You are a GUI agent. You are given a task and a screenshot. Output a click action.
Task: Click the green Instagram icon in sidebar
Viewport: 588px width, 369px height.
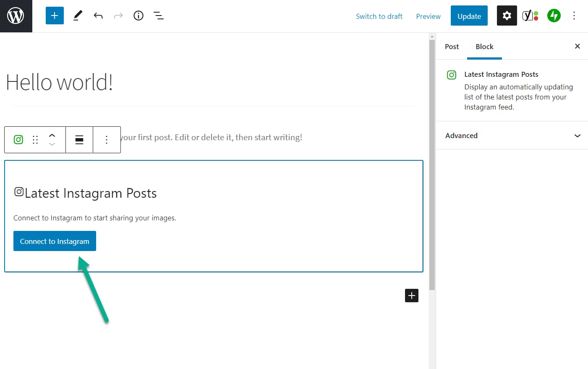point(452,75)
